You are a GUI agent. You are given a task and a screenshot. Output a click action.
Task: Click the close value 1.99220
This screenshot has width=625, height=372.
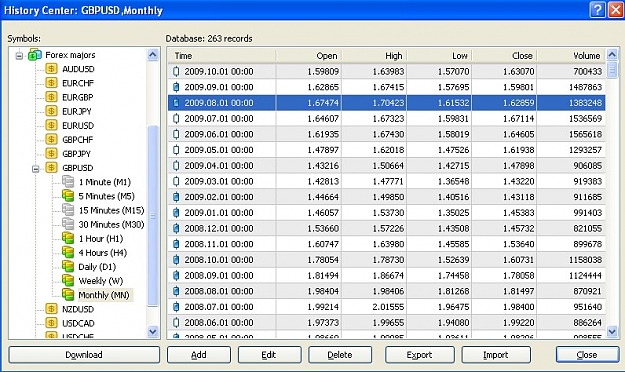(518, 323)
